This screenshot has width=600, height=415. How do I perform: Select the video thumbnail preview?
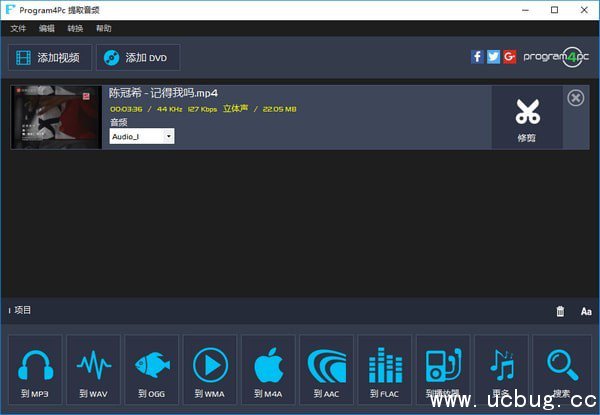pos(57,117)
